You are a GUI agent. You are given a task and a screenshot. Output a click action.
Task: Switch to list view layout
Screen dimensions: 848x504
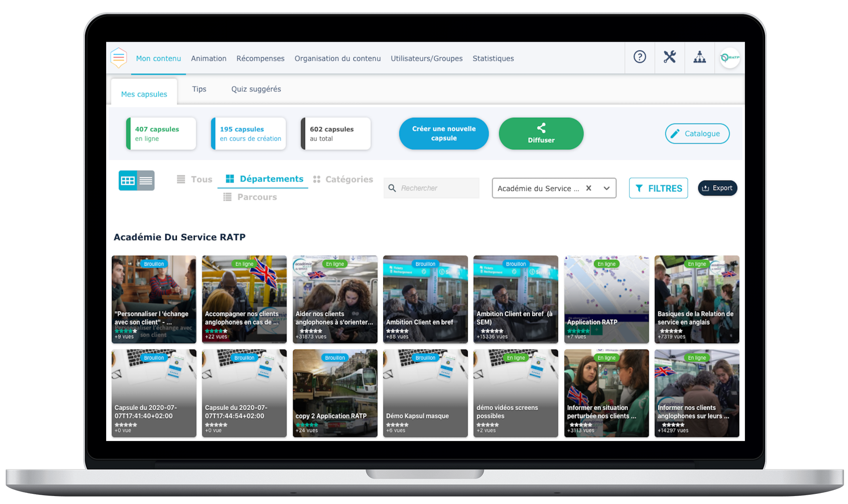(x=146, y=181)
